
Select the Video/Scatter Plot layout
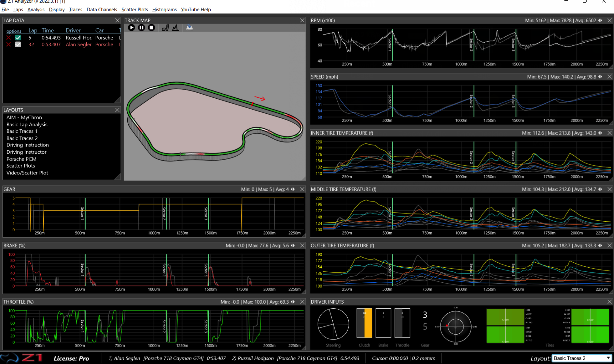point(27,173)
